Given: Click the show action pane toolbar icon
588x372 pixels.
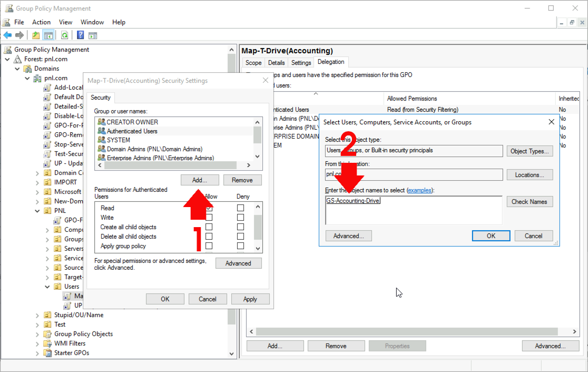Looking at the screenshot, I should coord(93,35).
